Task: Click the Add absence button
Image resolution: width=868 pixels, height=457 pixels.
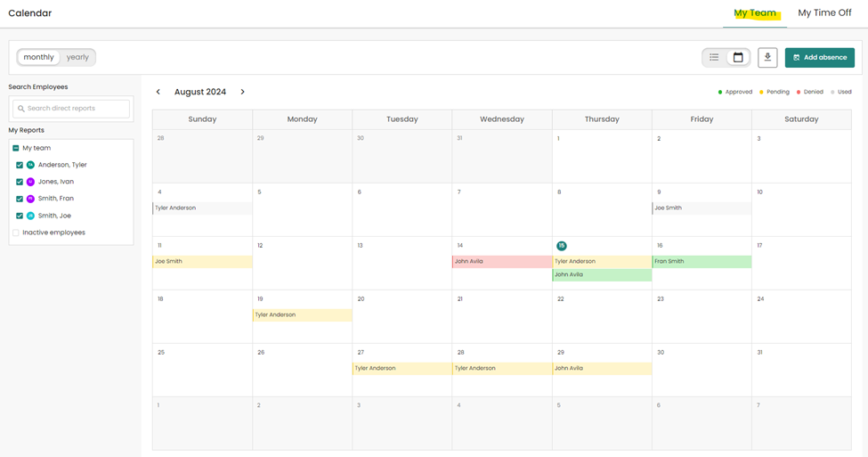Action: (819, 58)
